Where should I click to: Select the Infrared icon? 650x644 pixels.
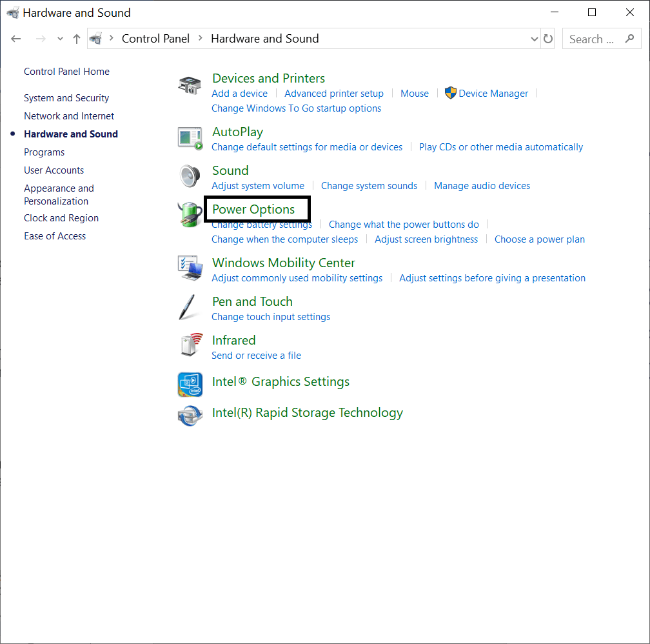tap(190, 346)
